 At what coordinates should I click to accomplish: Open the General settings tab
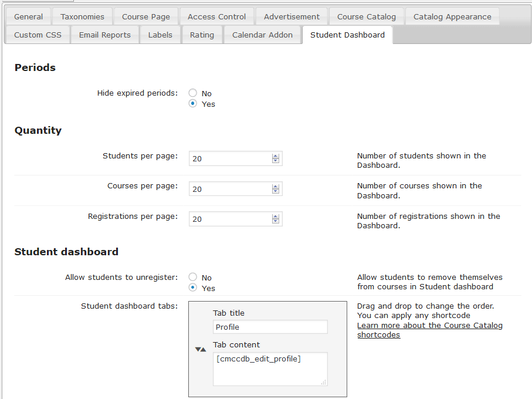click(x=28, y=16)
